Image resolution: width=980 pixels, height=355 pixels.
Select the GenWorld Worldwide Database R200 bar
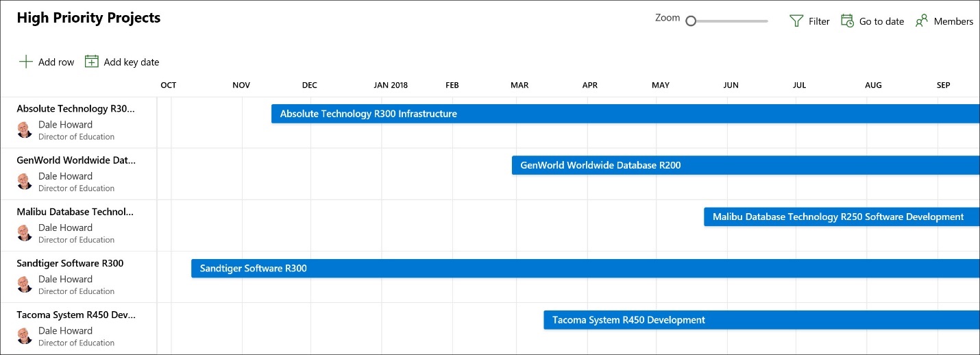point(746,165)
